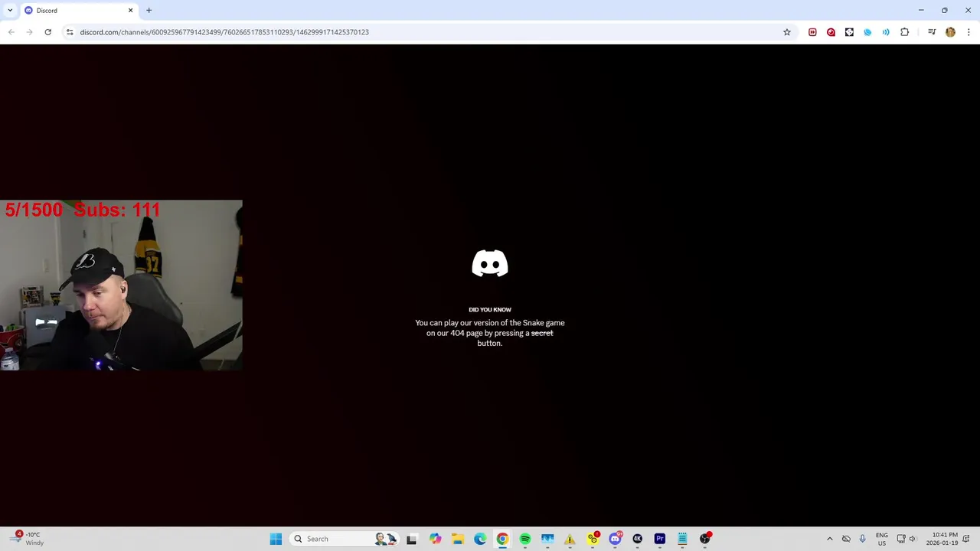Open the clock showing 10:41 PM
Screen dimensions: 980x551
(942, 539)
